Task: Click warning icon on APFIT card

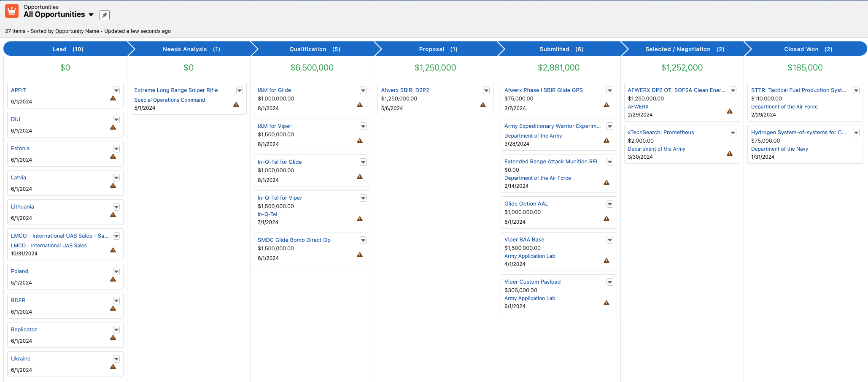Action: 113,98
